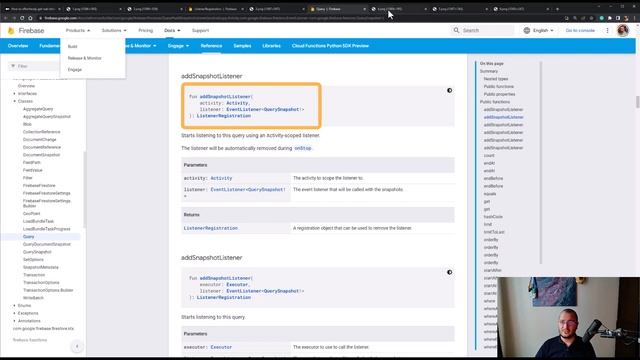Click the Firebase logo in the header

(x=26, y=31)
